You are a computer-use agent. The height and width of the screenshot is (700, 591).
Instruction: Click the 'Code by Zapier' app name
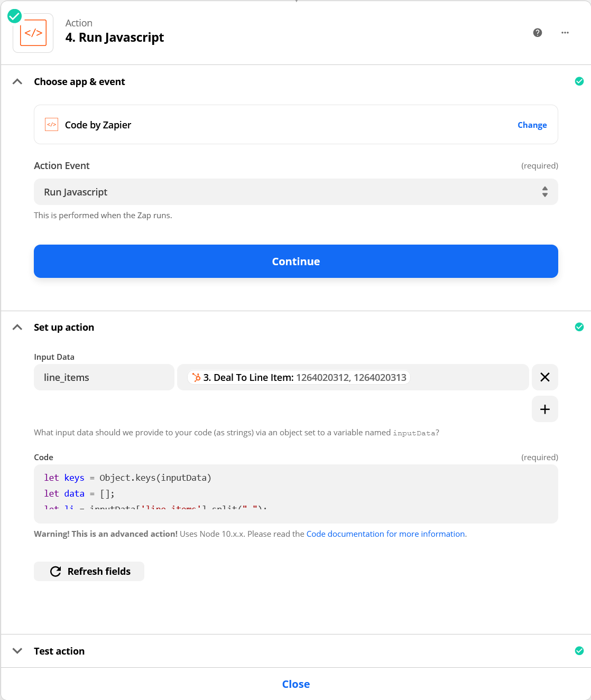tap(98, 125)
